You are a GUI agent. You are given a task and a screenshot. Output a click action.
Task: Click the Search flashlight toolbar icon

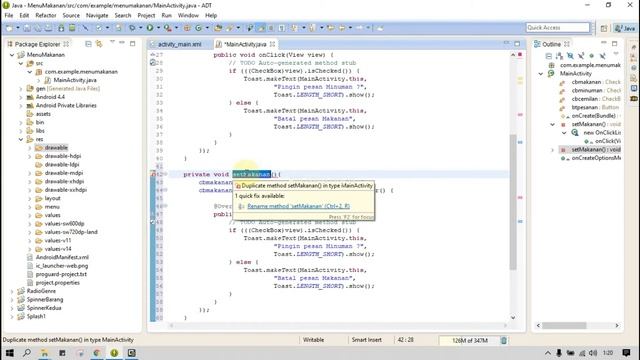point(230,28)
